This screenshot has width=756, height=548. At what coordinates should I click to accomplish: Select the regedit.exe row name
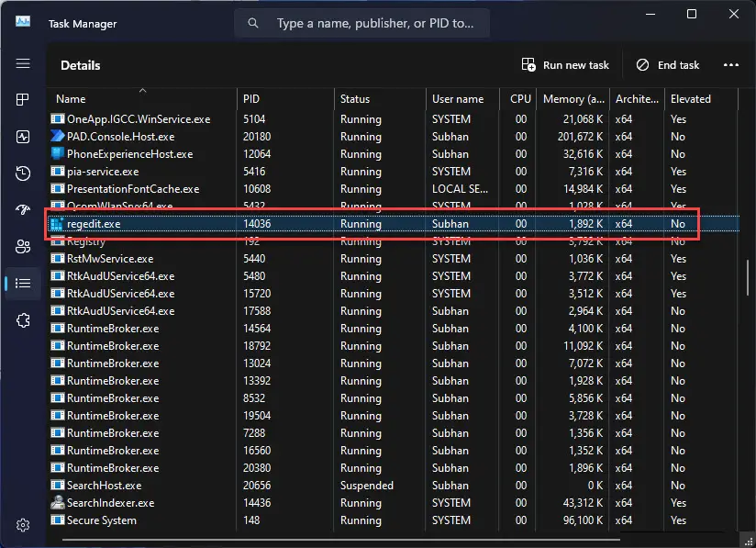pos(94,224)
